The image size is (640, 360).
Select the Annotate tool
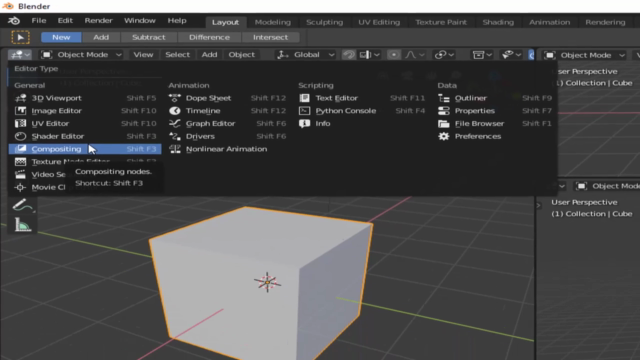[22, 205]
